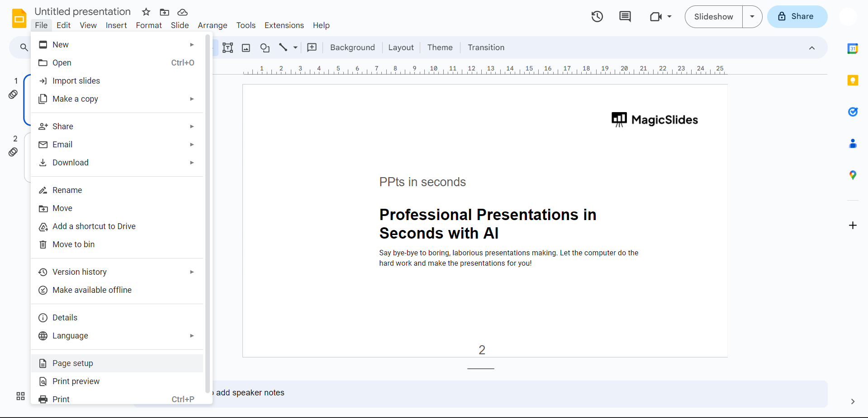
Task: Collapse the toolbar with chevron
Action: pos(812,48)
